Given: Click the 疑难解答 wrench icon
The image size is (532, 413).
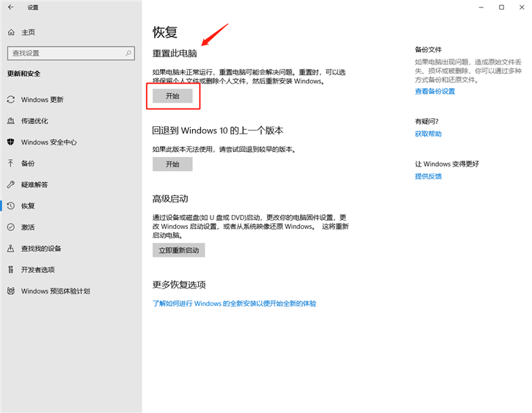Looking at the screenshot, I should 11,184.
